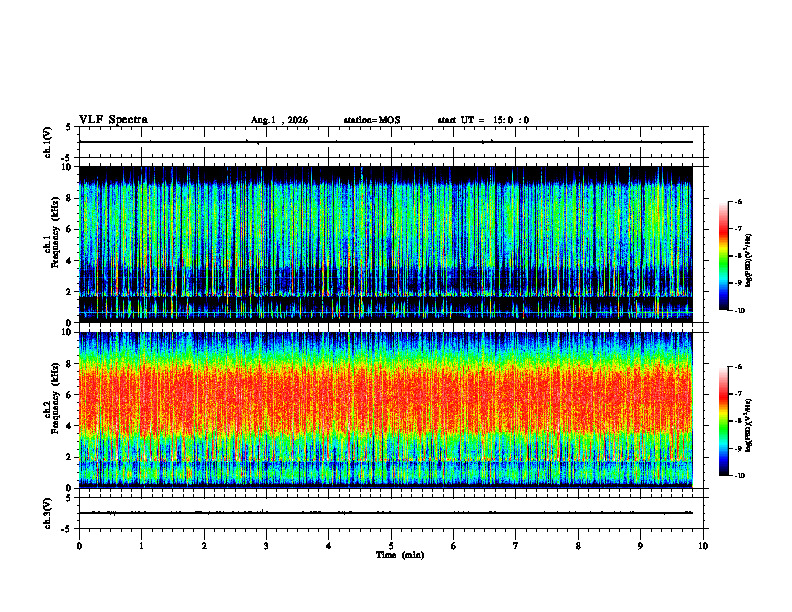Screen dimensions: 792x612
Task: Click the Time (min) axis label
Action: click(400, 555)
